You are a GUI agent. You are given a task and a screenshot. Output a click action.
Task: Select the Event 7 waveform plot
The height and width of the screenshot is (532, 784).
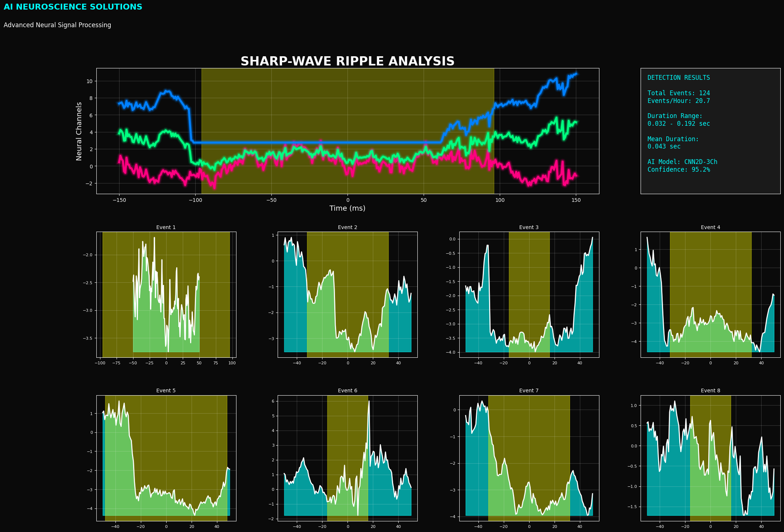click(529, 458)
